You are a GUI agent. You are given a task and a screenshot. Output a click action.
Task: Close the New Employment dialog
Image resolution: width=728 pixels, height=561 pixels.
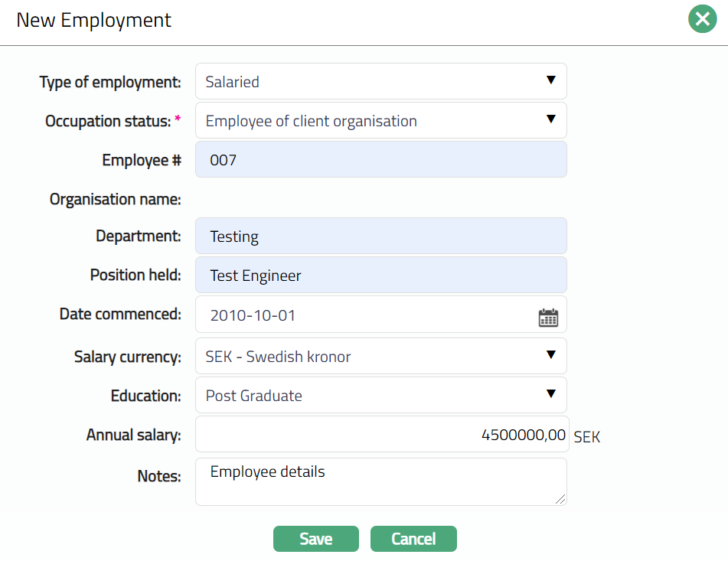point(702,19)
